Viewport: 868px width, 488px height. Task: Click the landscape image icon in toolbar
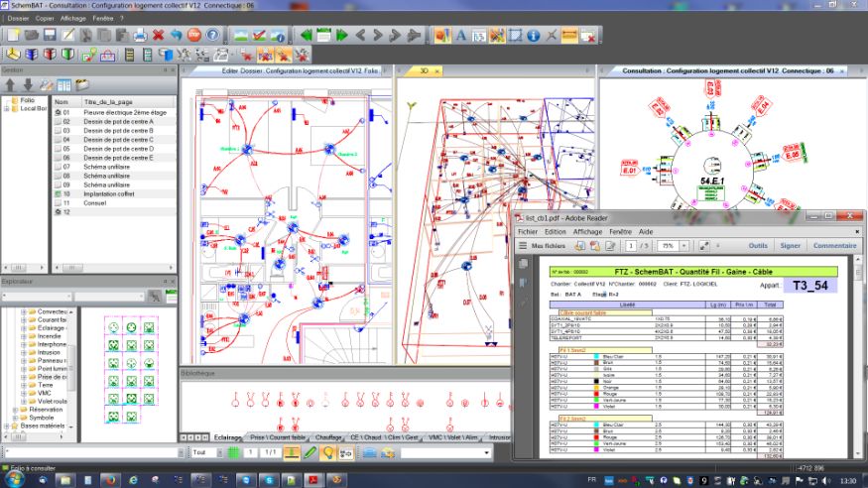point(241,35)
